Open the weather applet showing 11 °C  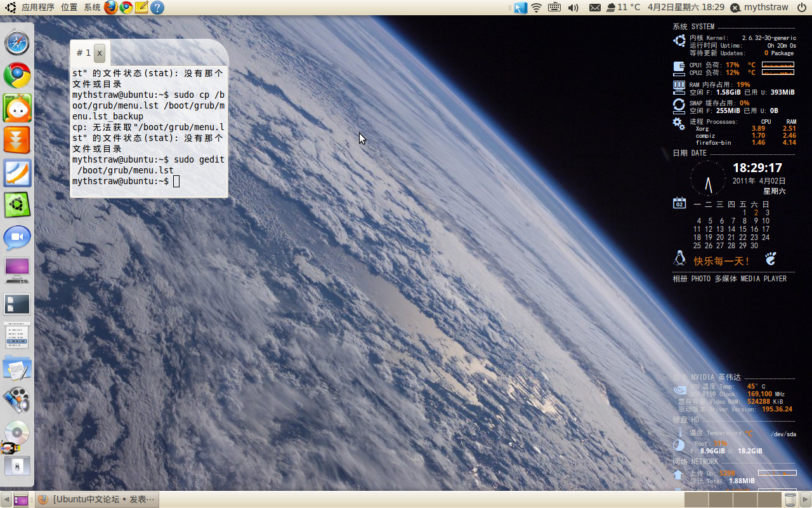[x=624, y=8]
